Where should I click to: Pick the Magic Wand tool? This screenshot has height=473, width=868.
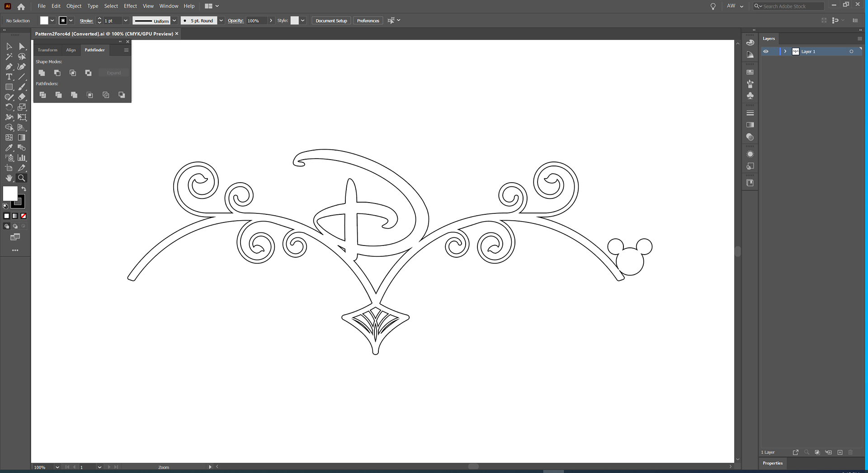9,57
